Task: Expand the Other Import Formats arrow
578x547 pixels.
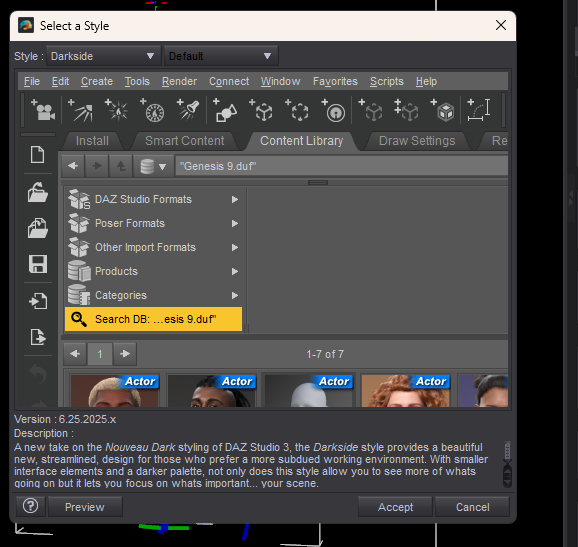Action: coord(235,247)
